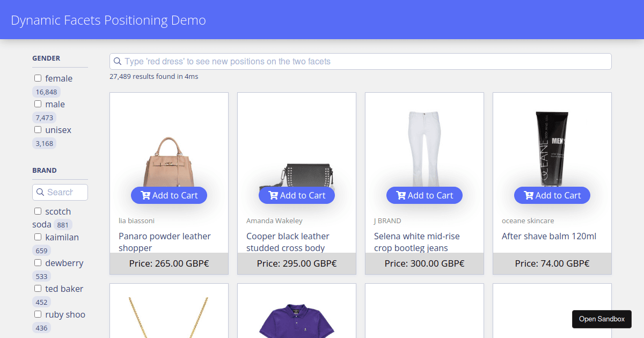Click the cart icon on Cooper cross body's Add to Cart
Image resolution: width=644 pixels, height=338 pixels.
(273, 195)
